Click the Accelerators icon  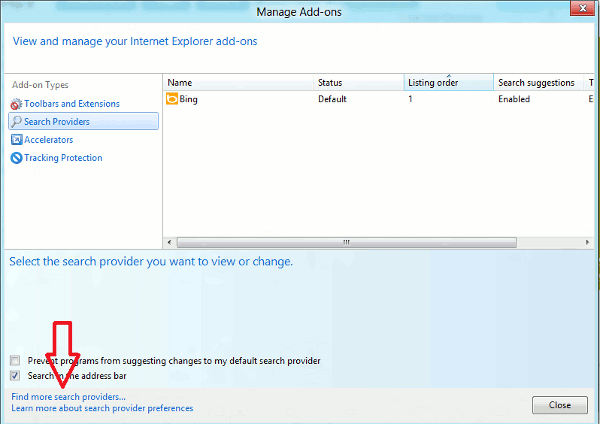point(16,140)
